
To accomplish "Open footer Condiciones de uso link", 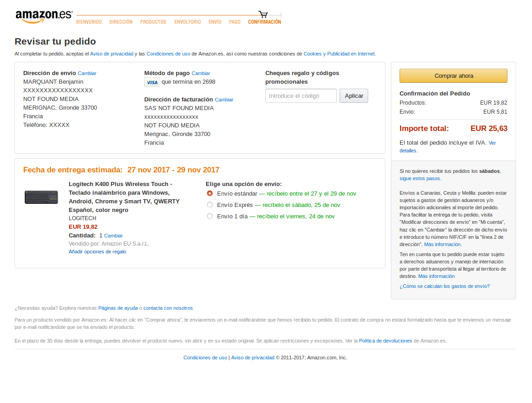I will pyautogui.click(x=205, y=358).
